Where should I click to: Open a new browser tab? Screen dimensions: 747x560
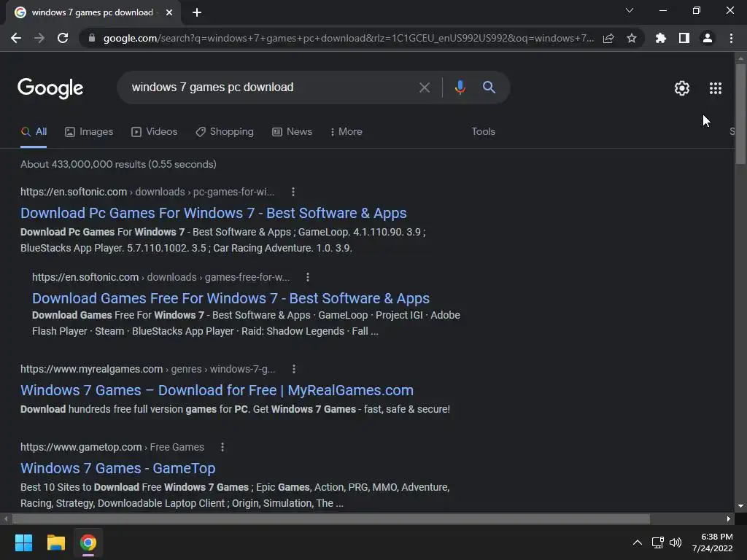pos(197,12)
